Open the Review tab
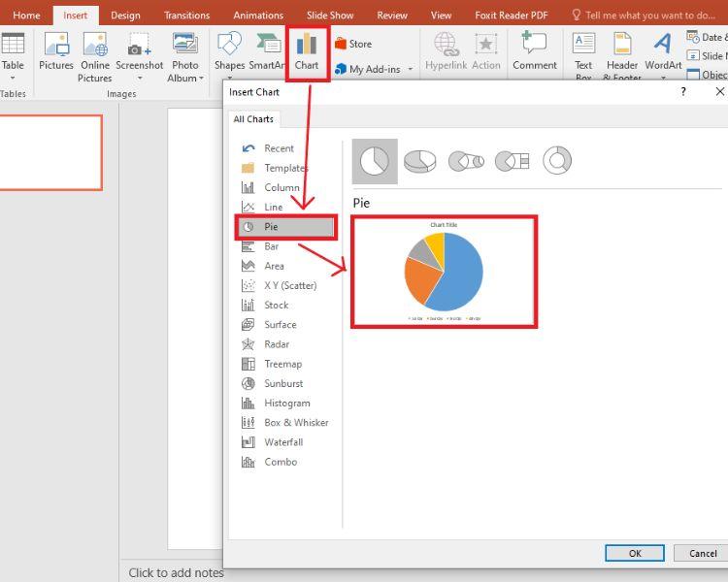 [x=392, y=16]
